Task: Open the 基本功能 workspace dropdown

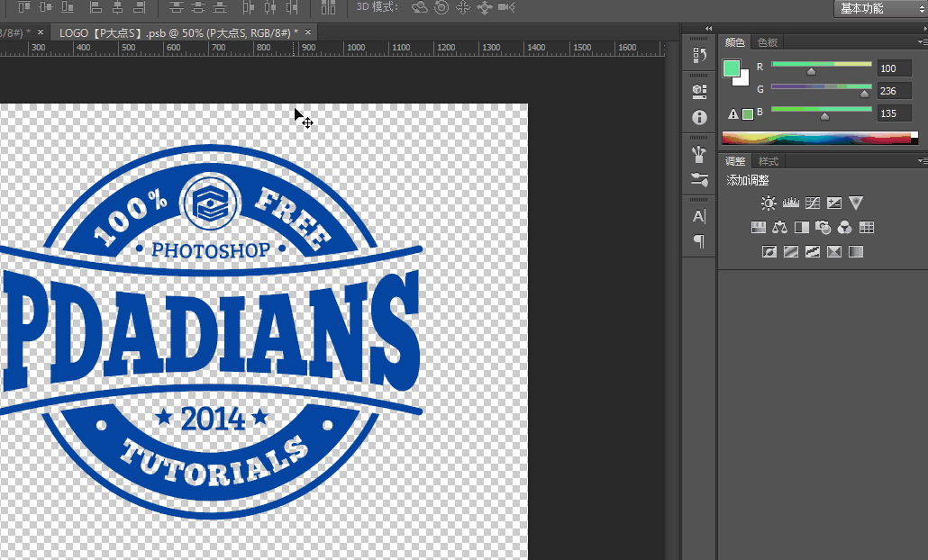Action: (x=880, y=8)
